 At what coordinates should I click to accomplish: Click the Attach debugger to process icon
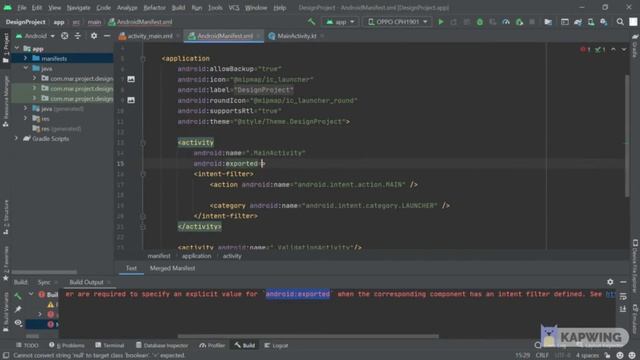pos(519,22)
